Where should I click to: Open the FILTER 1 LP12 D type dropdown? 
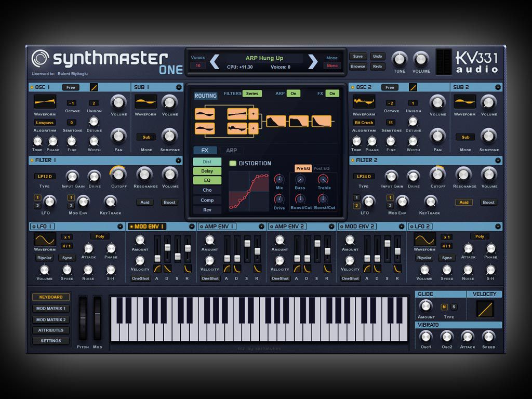coord(45,177)
